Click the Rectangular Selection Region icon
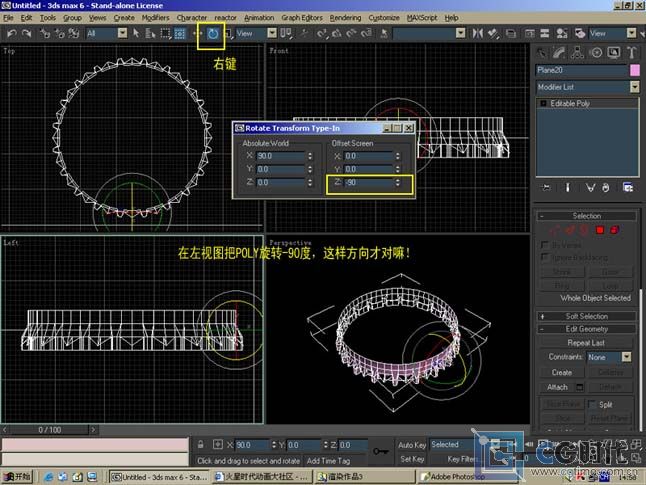This screenshot has height=485, width=646. [166, 33]
